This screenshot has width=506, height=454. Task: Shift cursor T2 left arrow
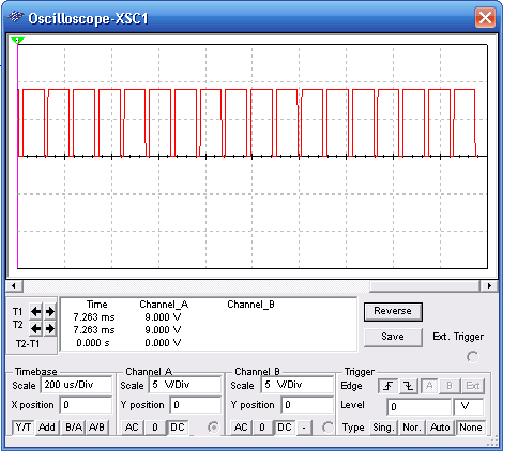tap(36, 329)
